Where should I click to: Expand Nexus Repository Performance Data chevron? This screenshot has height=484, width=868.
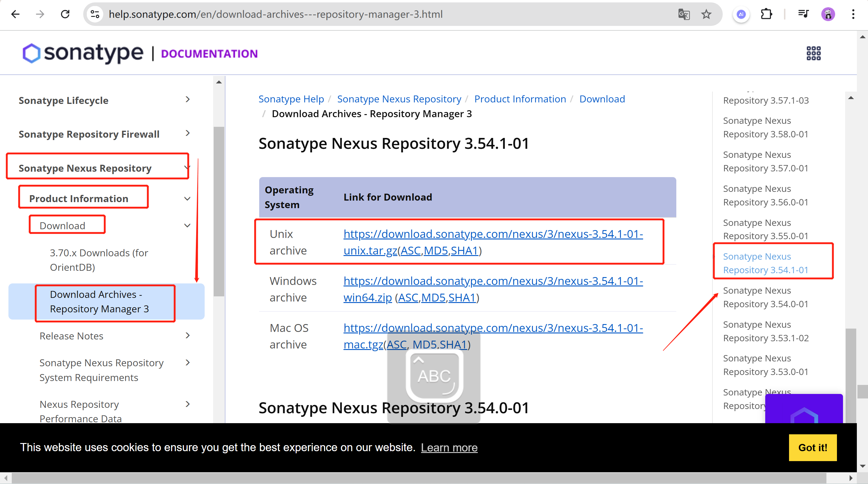click(x=188, y=404)
